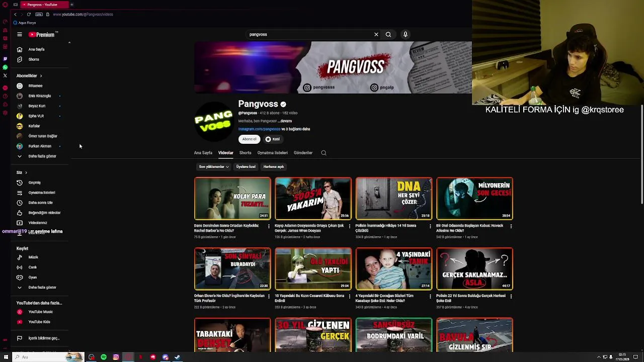Open channel Ana Sayfa tab
Viewport: 644px width, 362px height.
point(203,153)
